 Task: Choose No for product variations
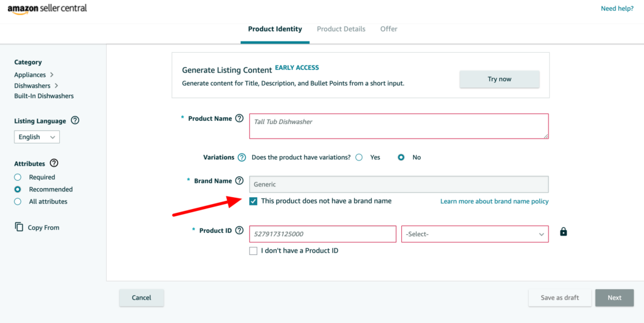click(x=401, y=157)
